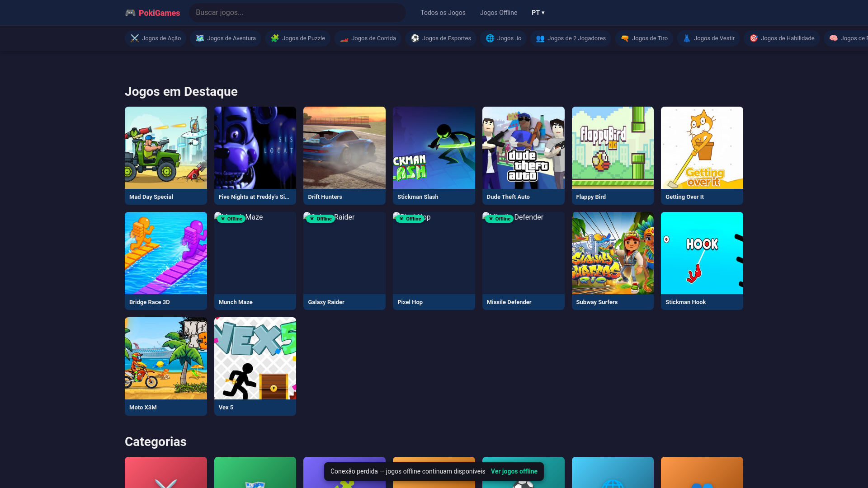The width and height of the screenshot is (868, 488).
Task: Open the green map category card
Action: pyautogui.click(x=255, y=472)
